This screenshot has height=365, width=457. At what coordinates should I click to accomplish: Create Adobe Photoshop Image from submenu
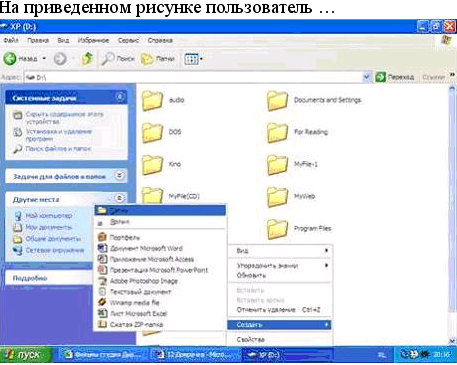coord(160,281)
